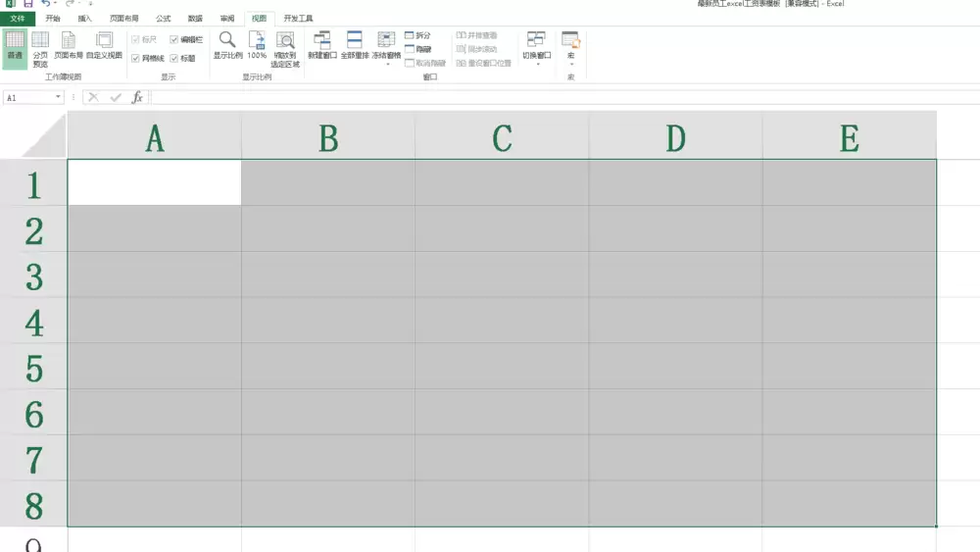Screen dimensions: 980x552
Task: Click 取消隐藏 (Unhide) button
Action: 425,63
